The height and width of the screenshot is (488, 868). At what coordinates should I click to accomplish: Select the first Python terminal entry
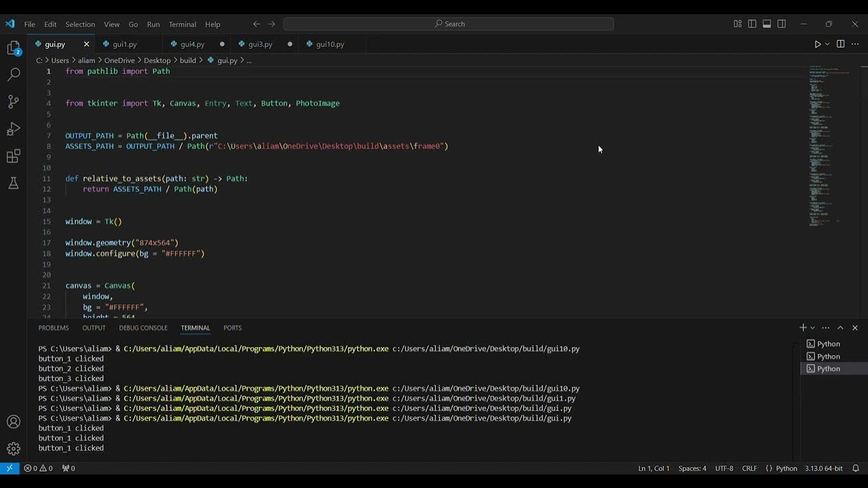(834, 344)
